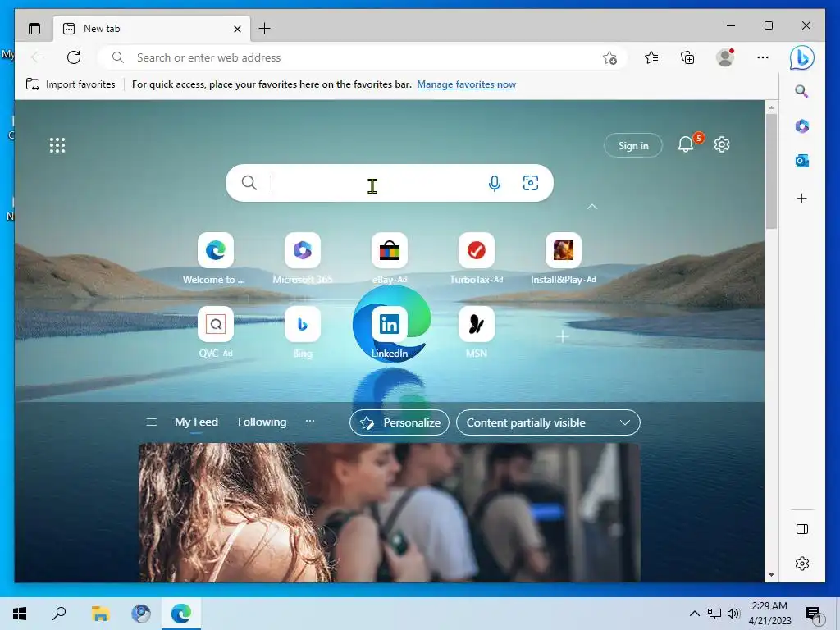Click the Sign in button

[x=633, y=145]
